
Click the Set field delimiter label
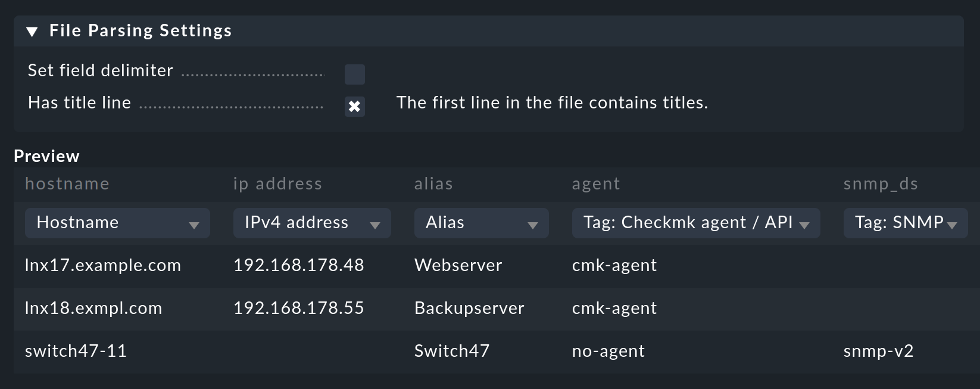click(101, 71)
